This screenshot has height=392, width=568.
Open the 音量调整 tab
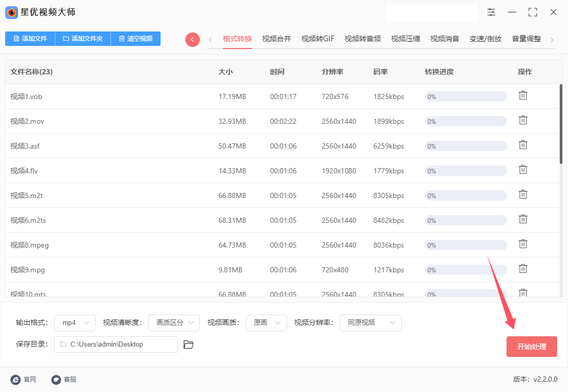coord(526,39)
